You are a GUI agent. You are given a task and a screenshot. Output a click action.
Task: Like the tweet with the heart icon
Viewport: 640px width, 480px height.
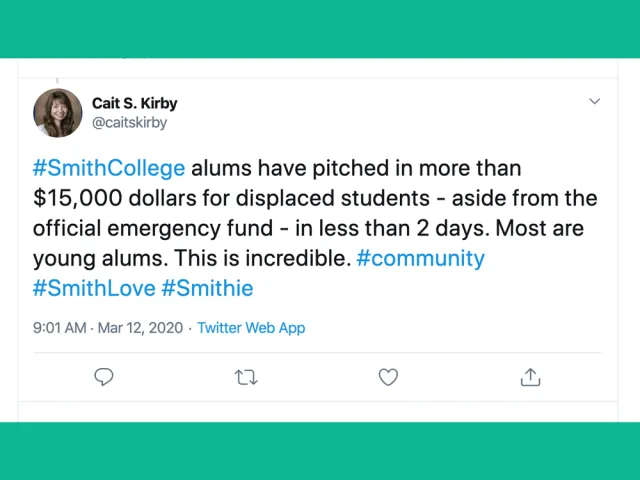[x=388, y=377]
